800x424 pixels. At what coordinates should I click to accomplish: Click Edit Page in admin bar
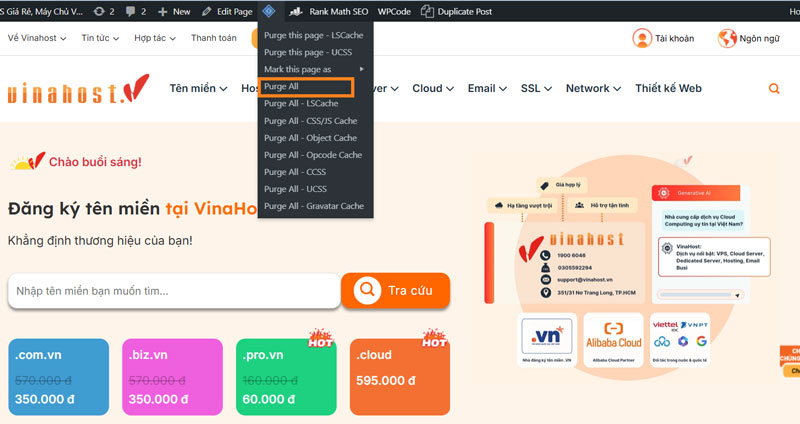[x=235, y=11]
